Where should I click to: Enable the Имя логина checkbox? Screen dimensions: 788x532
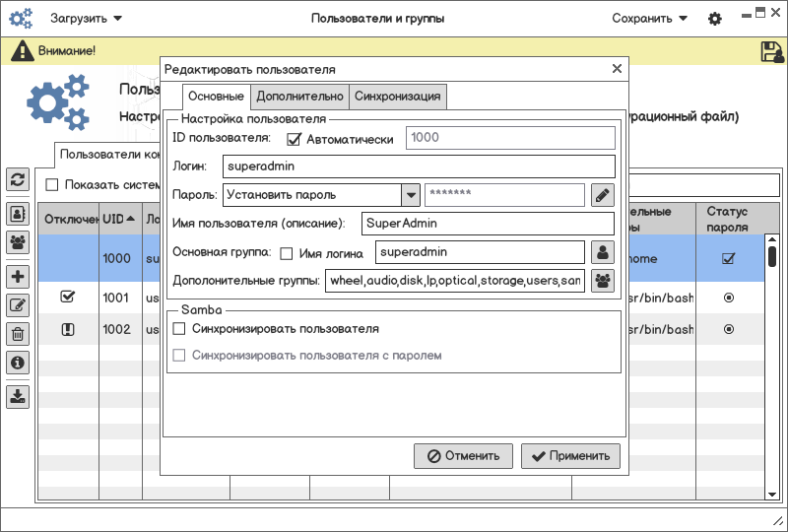click(287, 254)
